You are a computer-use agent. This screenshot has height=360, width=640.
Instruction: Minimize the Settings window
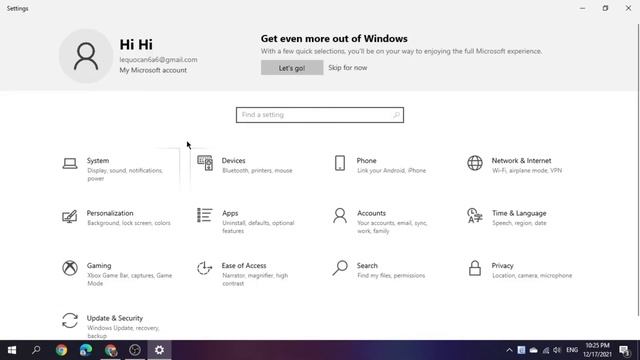pos(582,8)
